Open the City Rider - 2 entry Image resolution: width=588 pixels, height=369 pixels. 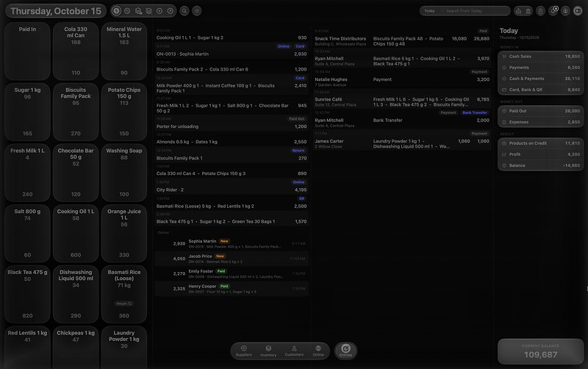[232, 187]
